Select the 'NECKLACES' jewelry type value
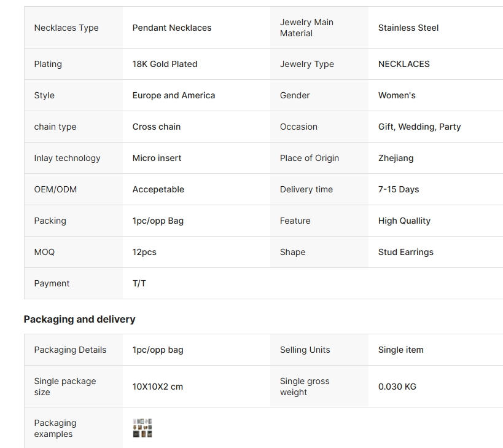The image size is (503, 448). pos(404,64)
